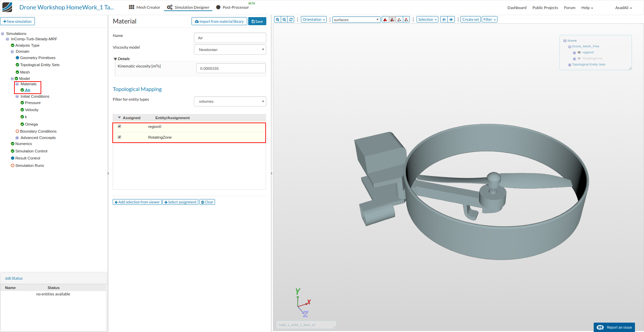Open the Viscosity model Newtonian dropdown
This screenshot has width=644, height=332.
point(230,50)
